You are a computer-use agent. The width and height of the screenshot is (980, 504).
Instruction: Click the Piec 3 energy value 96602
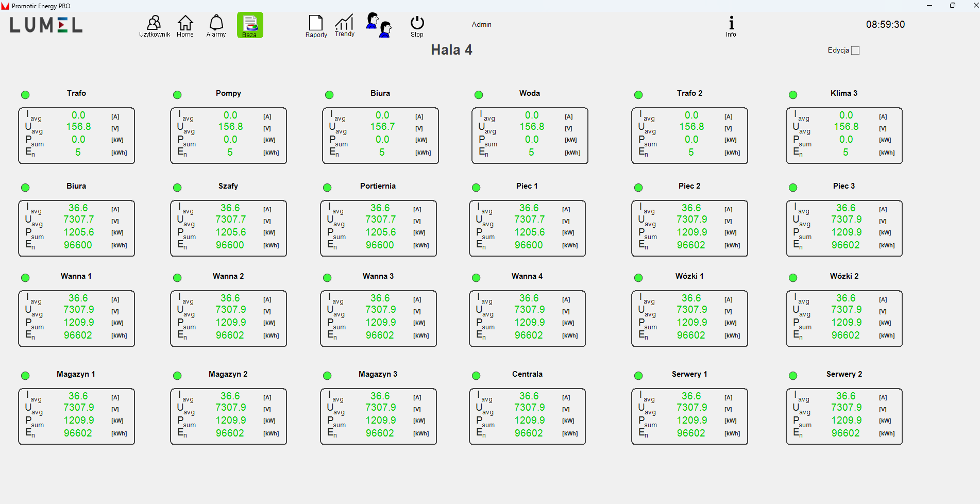pyautogui.click(x=846, y=245)
